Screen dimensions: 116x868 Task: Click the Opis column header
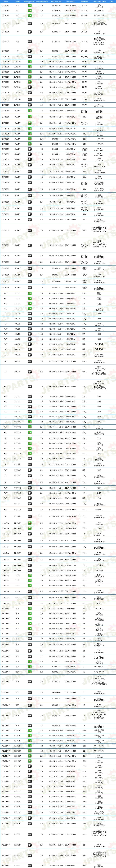pyautogui.click(x=111, y=1)
